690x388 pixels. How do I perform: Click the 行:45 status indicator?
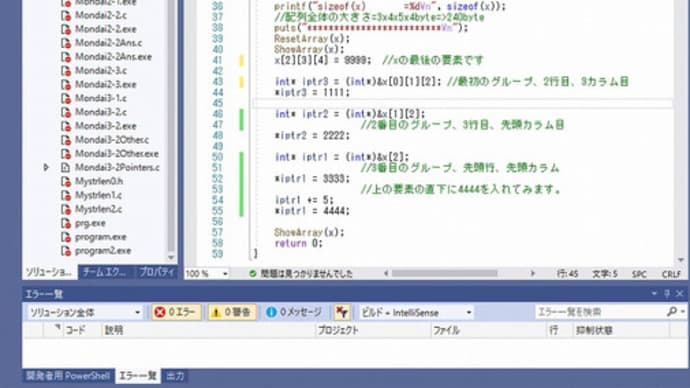(567, 274)
